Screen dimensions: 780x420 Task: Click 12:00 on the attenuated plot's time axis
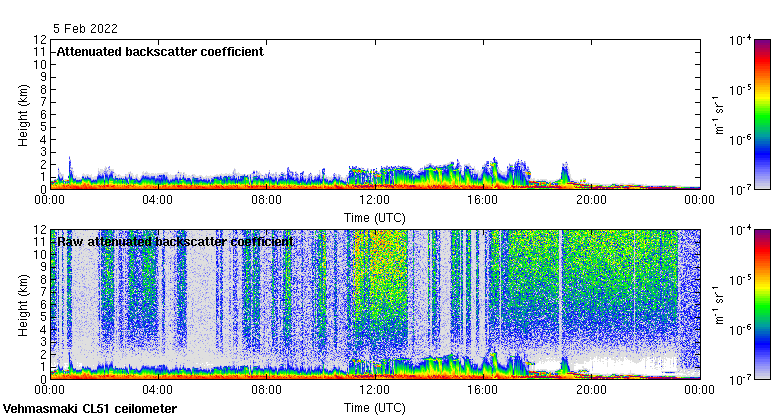click(x=374, y=199)
